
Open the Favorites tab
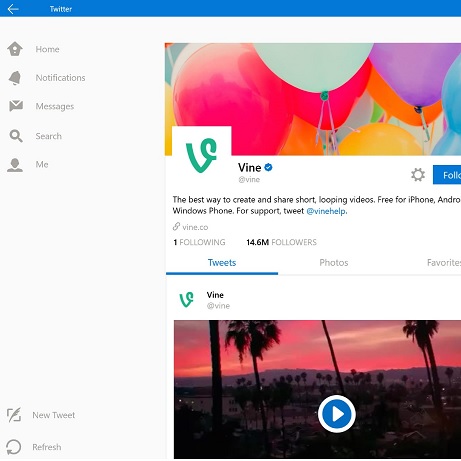pos(444,263)
